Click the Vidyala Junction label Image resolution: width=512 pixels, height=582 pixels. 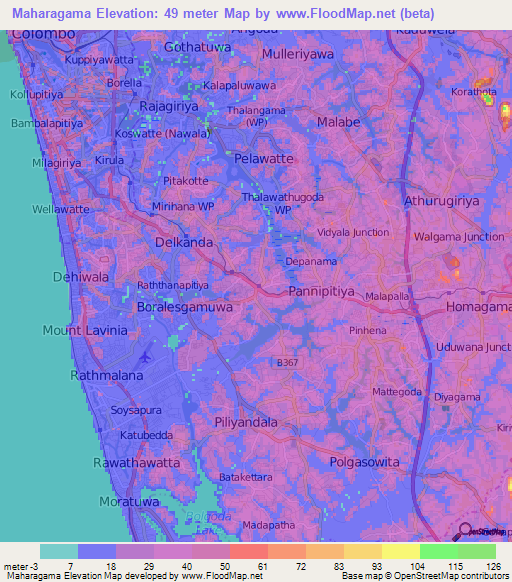(x=353, y=233)
